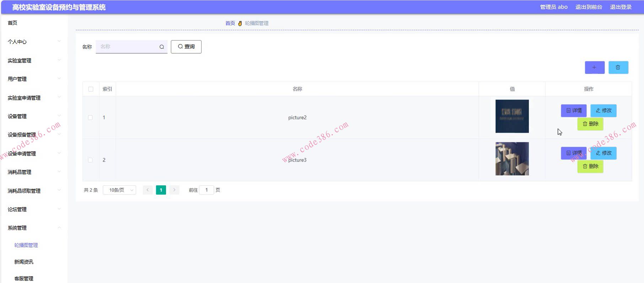The width and height of the screenshot is (644, 283).
Task: Go to next page arrow
Action: 174,190
